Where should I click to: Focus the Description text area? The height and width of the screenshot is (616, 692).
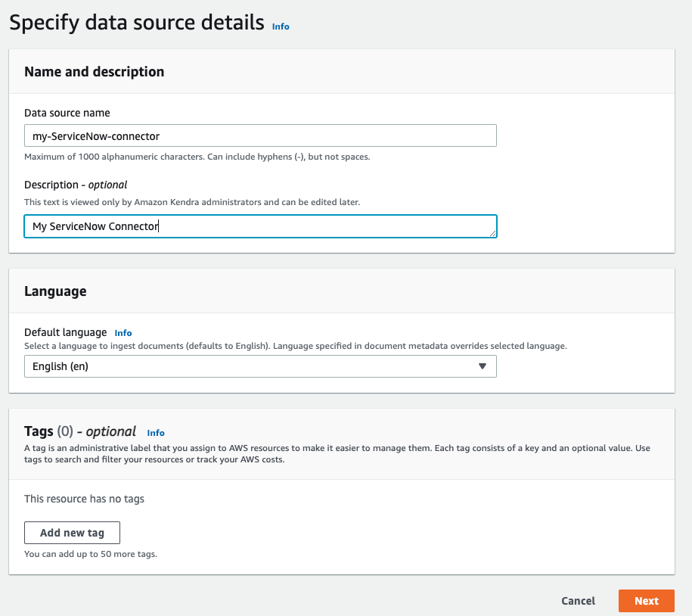click(x=260, y=226)
